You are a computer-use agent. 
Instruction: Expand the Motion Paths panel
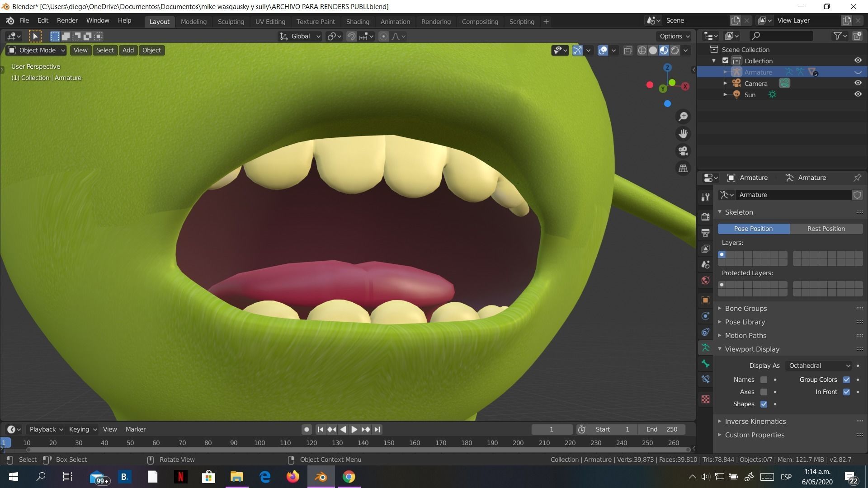point(745,335)
